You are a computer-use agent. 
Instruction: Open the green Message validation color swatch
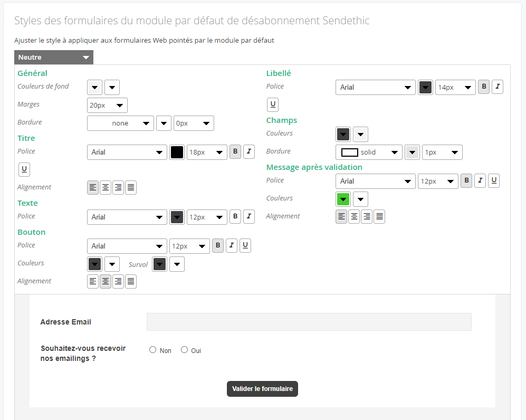343,199
